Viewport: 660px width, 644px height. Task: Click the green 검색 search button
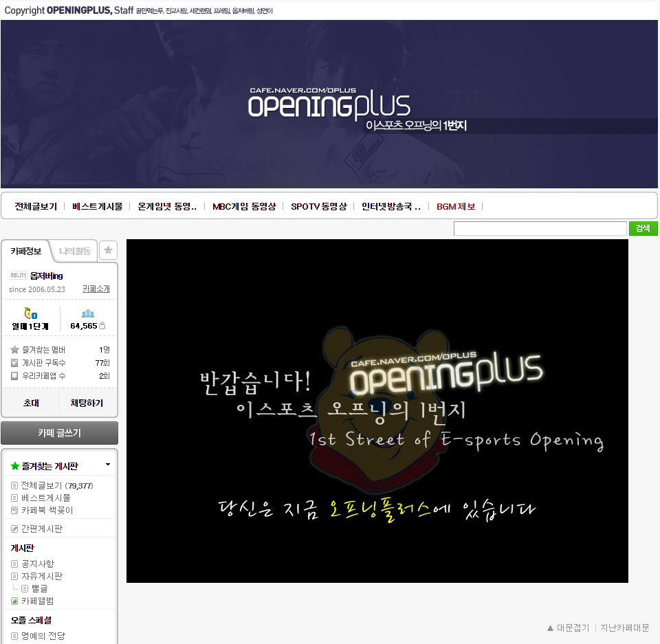coord(643,228)
